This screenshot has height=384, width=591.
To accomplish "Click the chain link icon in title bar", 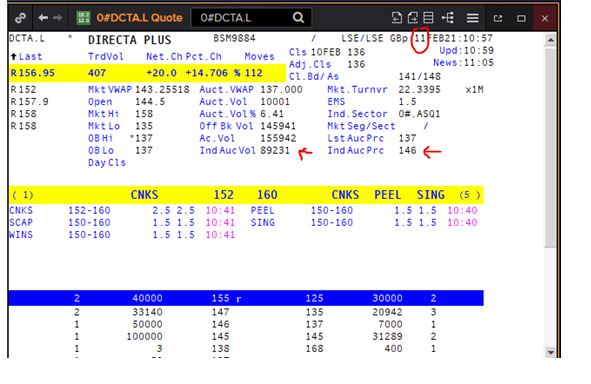I will click(x=20, y=18).
